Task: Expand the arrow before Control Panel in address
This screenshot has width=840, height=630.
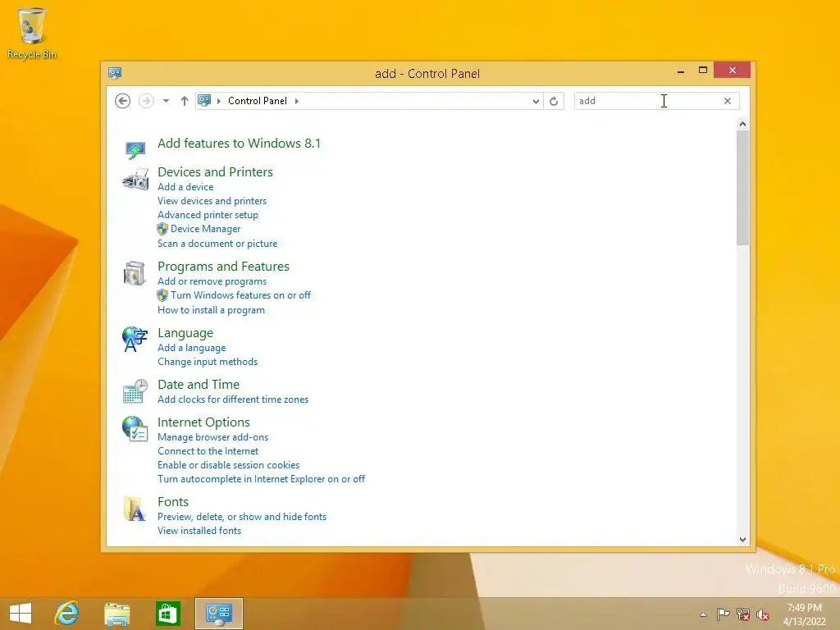Action: pos(218,101)
